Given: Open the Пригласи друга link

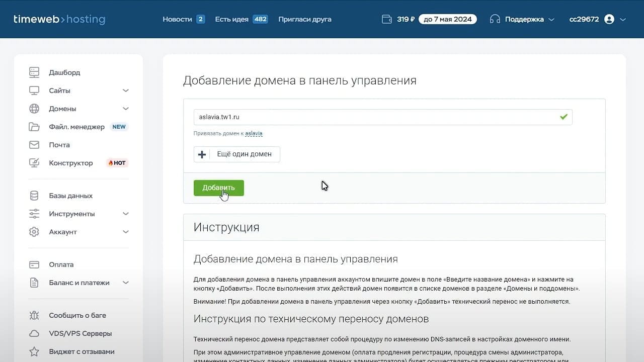Looking at the screenshot, I should 305,19.
